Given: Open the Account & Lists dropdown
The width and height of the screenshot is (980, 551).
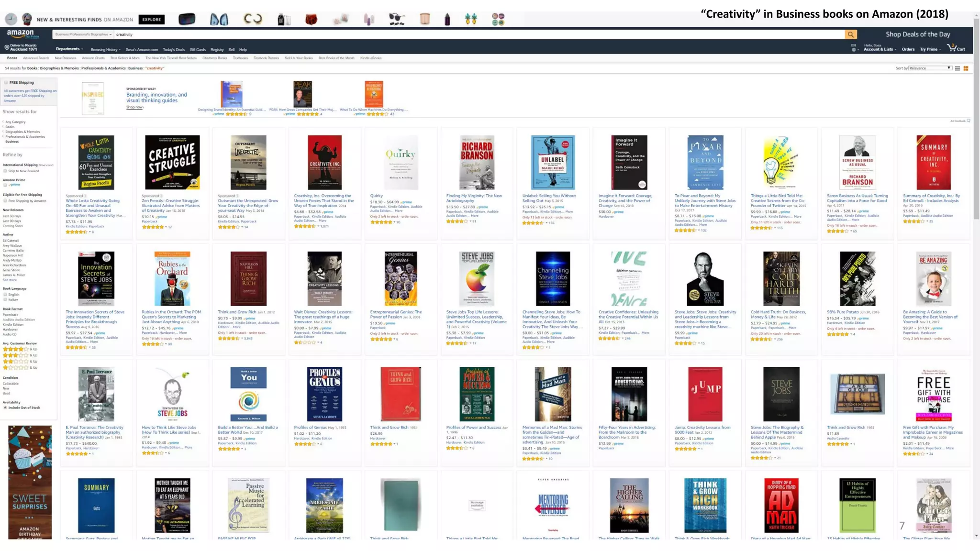Looking at the screenshot, I should (x=880, y=49).
